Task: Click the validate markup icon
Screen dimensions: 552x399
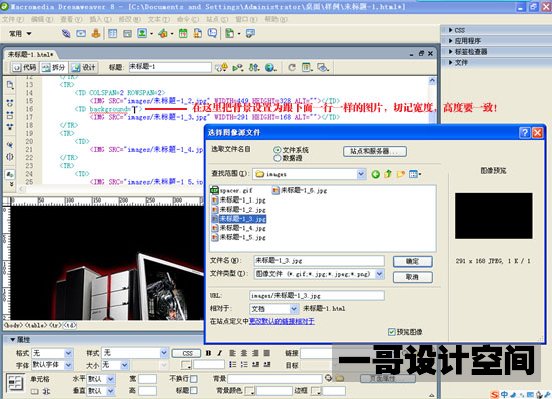Action: pos(238,67)
